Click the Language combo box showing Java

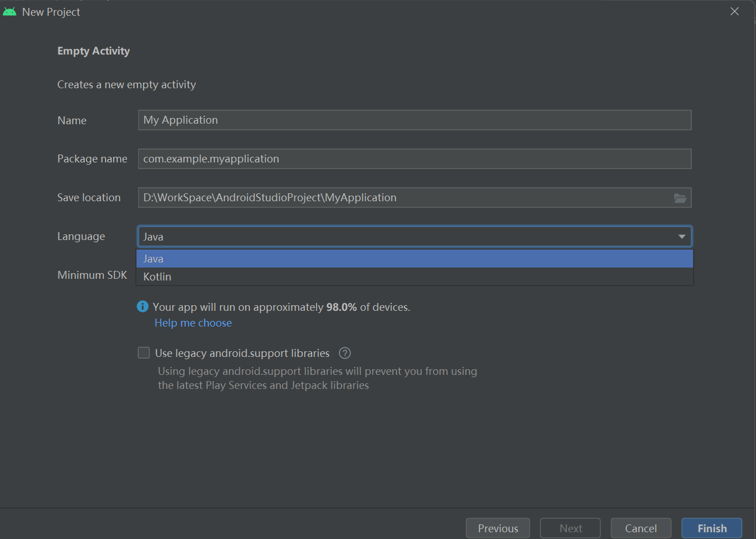click(415, 237)
